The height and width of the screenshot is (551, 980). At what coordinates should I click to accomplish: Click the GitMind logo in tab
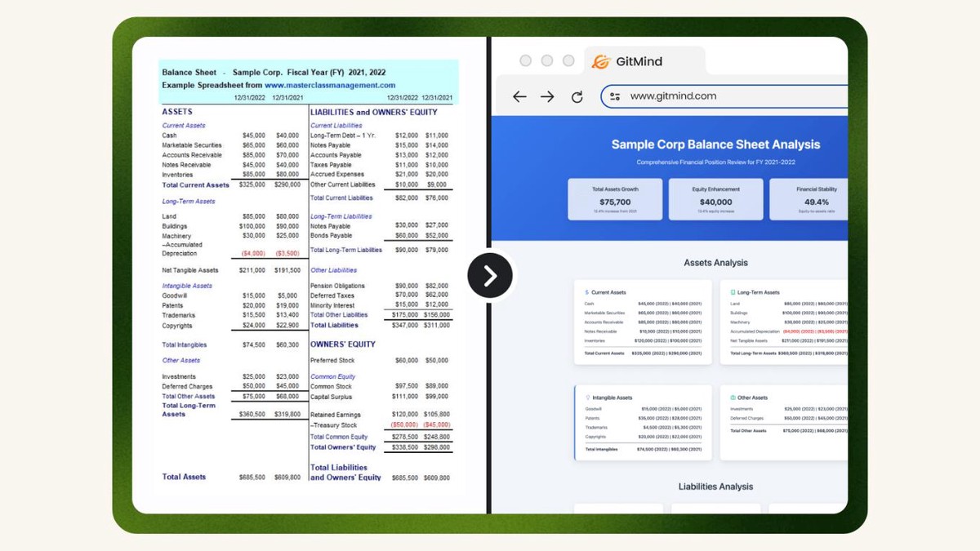tap(601, 61)
